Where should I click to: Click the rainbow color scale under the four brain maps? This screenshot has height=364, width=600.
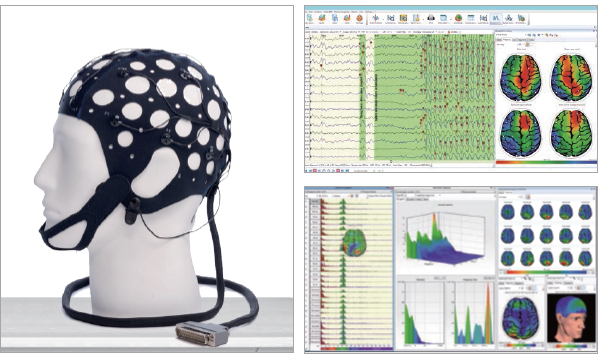click(x=546, y=162)
